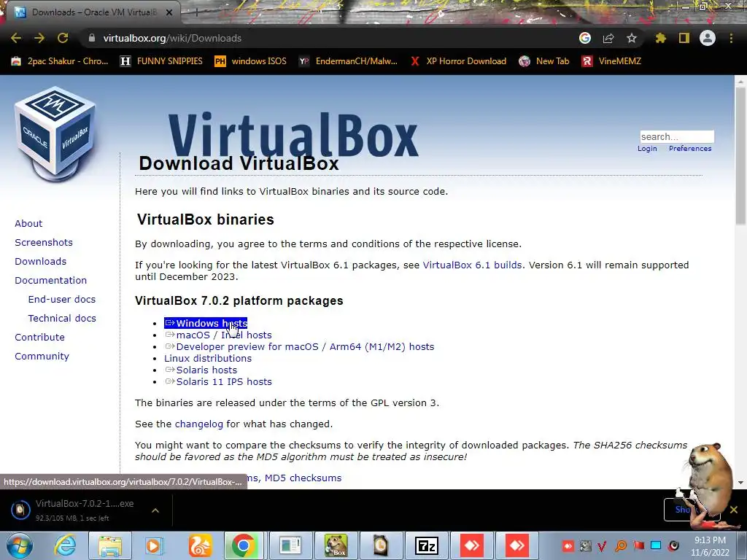Open the Windows Start orb

[x=20, y=545]
